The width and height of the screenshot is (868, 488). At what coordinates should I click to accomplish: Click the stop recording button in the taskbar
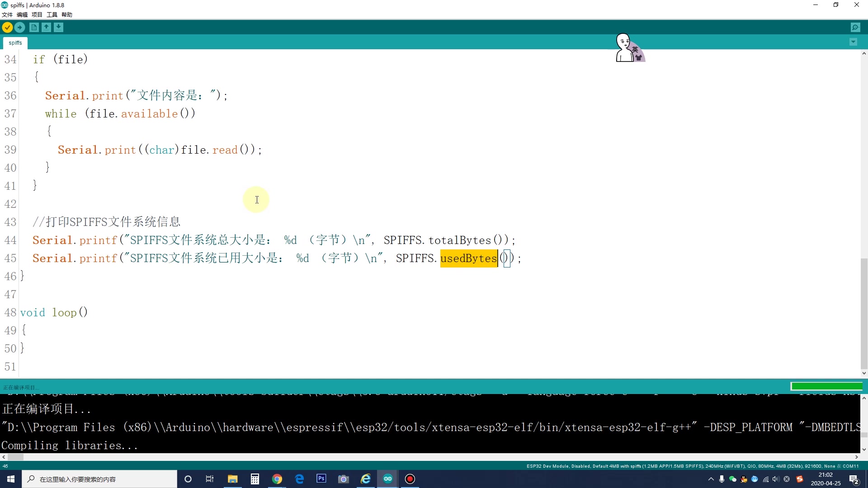[410, 479]
